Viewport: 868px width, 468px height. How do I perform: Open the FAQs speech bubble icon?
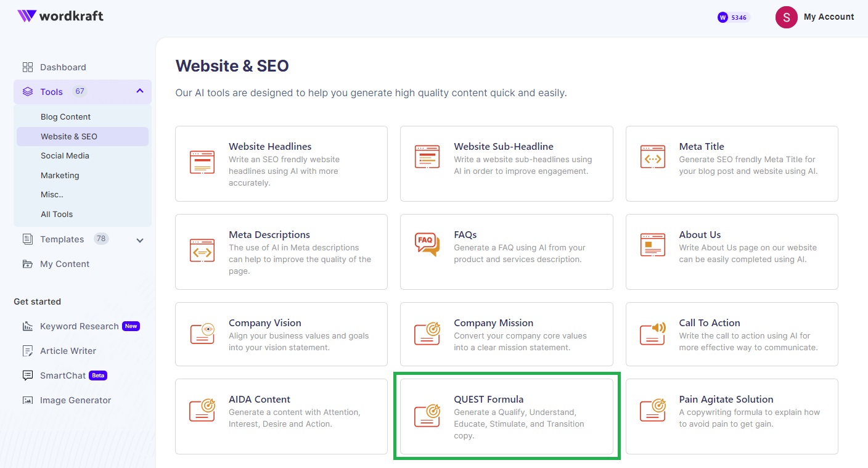[x=427, y=245]
